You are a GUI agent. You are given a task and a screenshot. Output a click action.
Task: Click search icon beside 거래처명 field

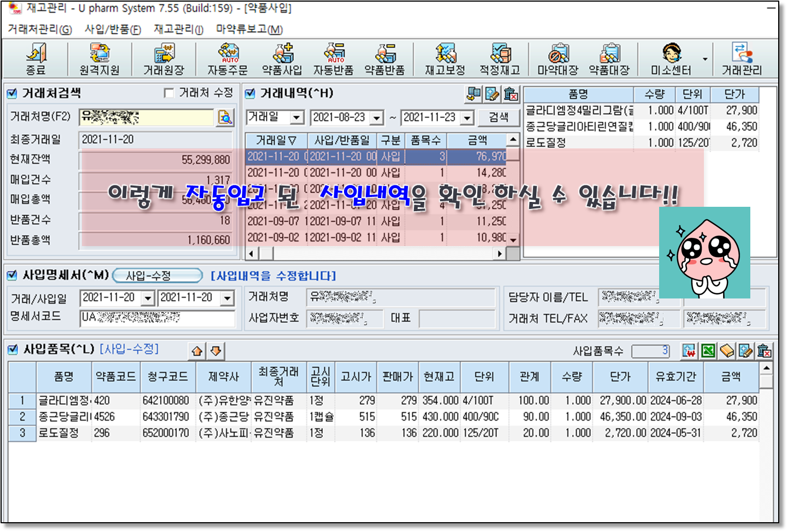(225, 117)
